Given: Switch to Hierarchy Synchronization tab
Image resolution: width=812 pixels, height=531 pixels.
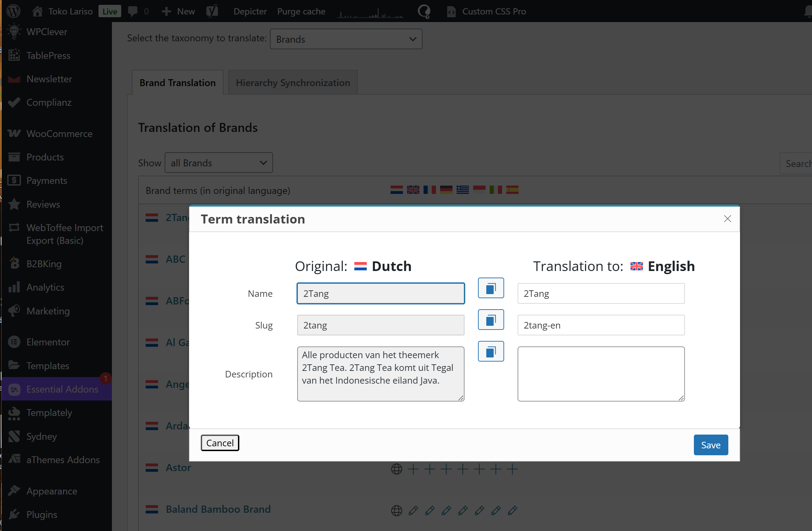Looking at the screenshot, I should 293,83.
